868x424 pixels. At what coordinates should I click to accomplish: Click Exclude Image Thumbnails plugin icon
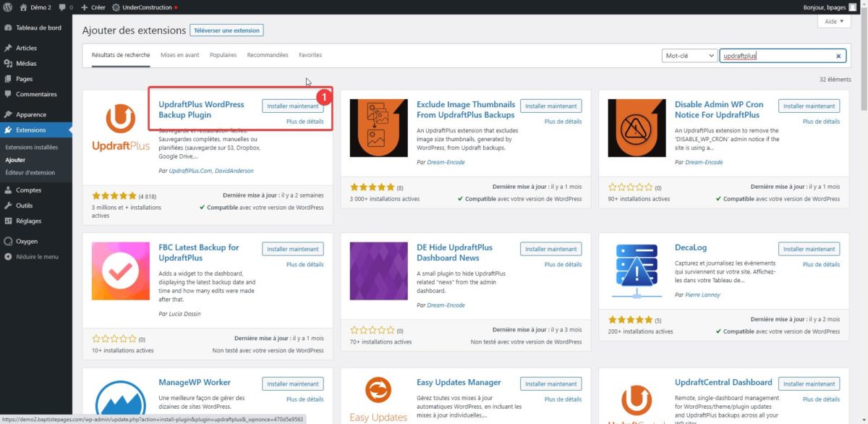click(x=379, y=128)
